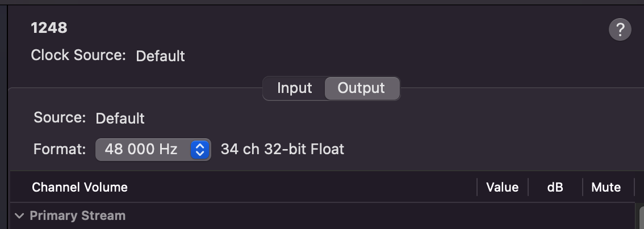The width and height of the screenshot is (644, 229).
Task: Click the divider between Value and dB columns
Action: pos(528,187)
